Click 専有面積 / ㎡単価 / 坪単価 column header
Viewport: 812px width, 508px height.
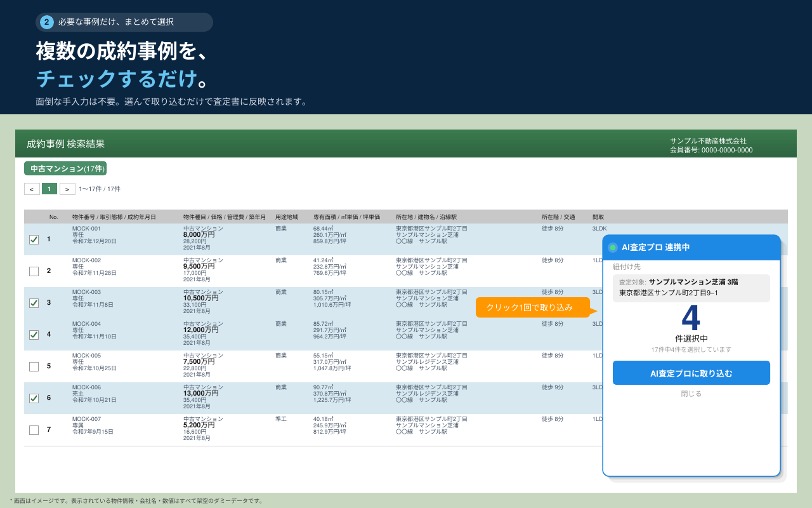346,217
